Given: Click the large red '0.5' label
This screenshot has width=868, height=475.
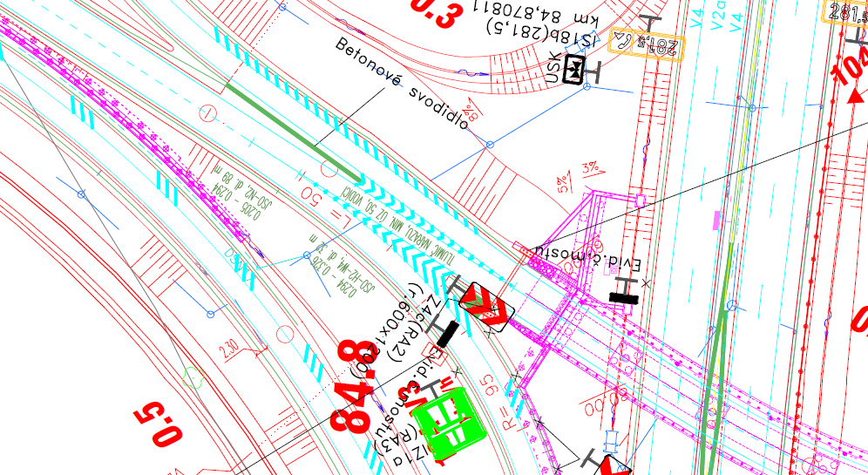Looking at the screenshot, I should click(160, 424).
